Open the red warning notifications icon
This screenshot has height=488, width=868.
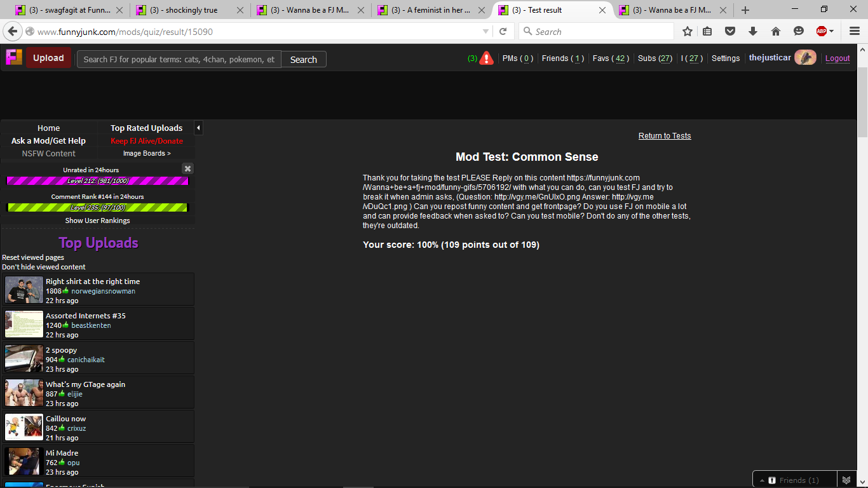pos(487,58)
